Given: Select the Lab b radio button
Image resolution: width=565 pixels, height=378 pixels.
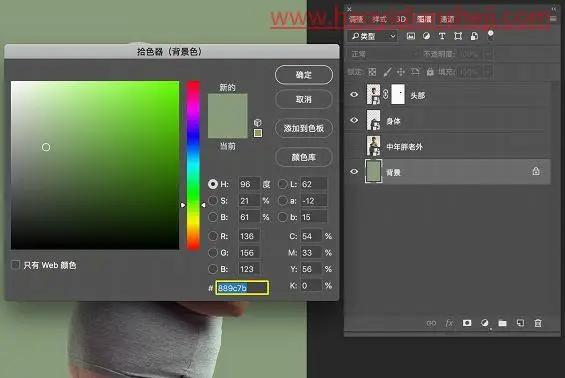Looking at the screenshot, I should [283, 217].
